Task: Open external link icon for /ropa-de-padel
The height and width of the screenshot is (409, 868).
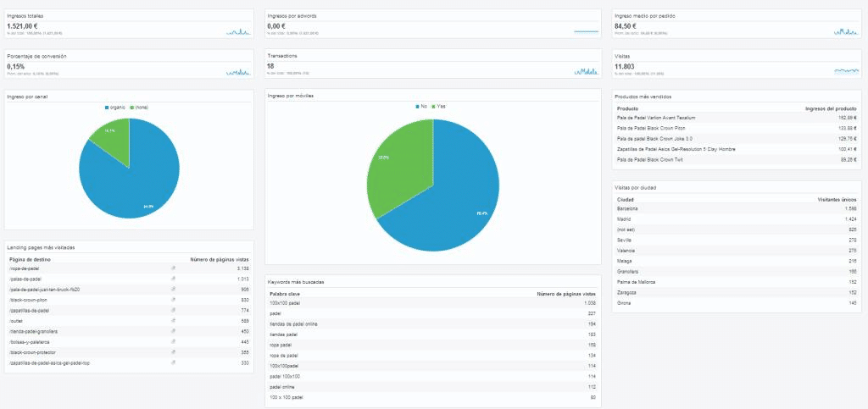Action: [173, 268]
